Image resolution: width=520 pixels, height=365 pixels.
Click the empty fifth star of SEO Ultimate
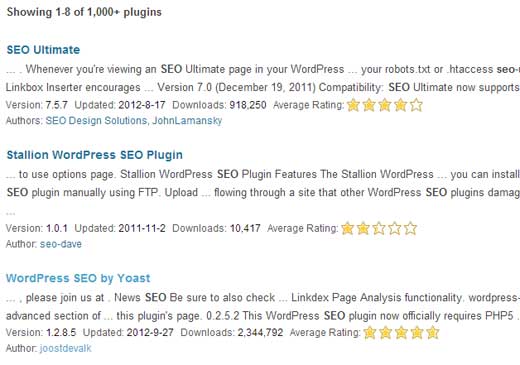(416, 106)
